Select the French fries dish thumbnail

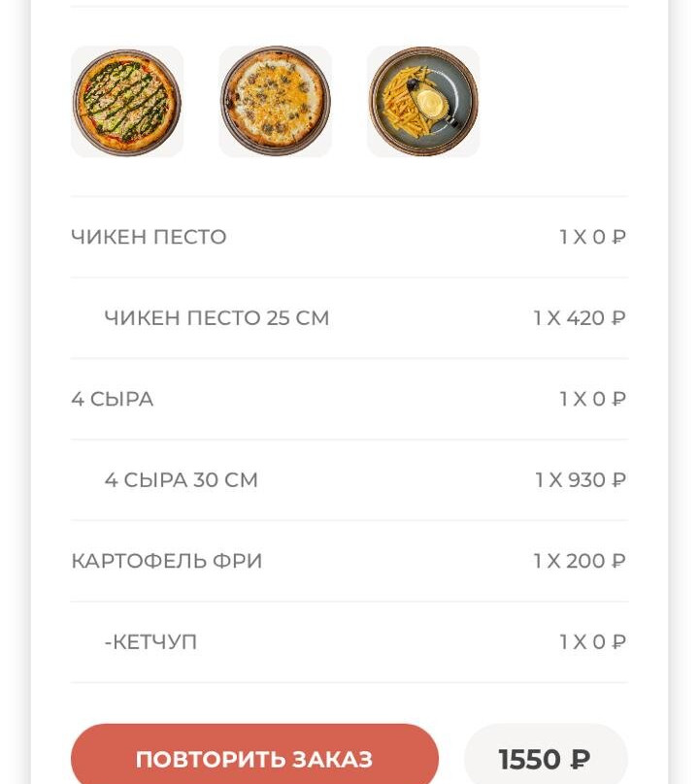(422, 102)
